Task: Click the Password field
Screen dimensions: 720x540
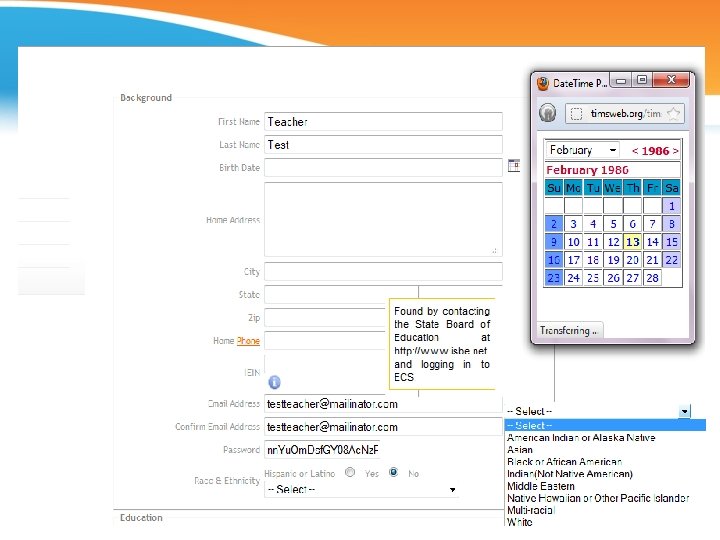Action: coord(322,450)
